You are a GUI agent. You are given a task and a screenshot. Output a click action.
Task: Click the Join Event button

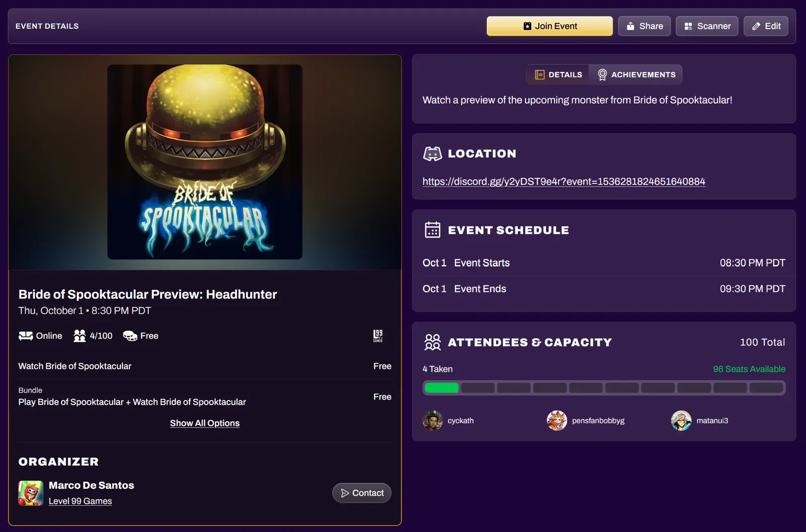pyautogui.click(x=550, y=26)
